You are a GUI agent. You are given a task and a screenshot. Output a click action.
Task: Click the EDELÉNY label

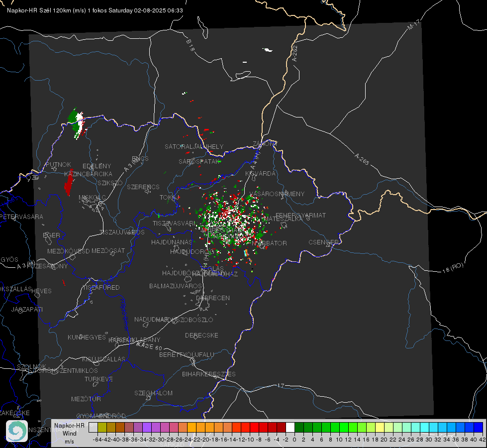pyautogui.click(x=97, y=166)
